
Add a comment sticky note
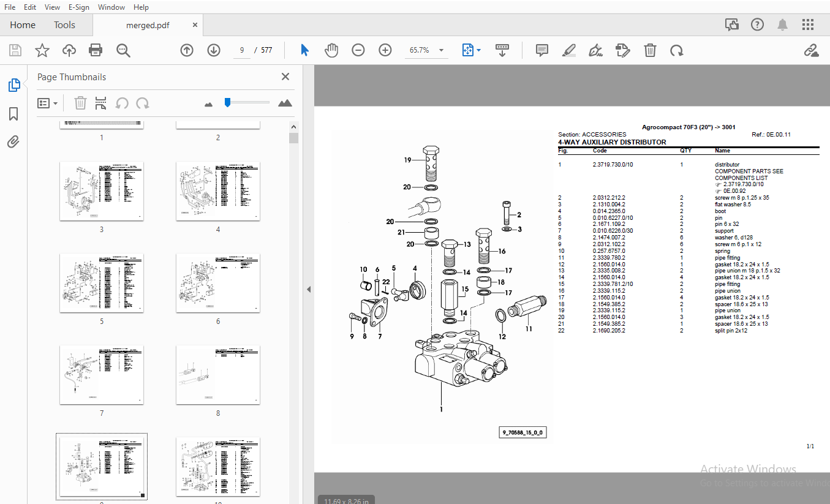pos(542,50)
